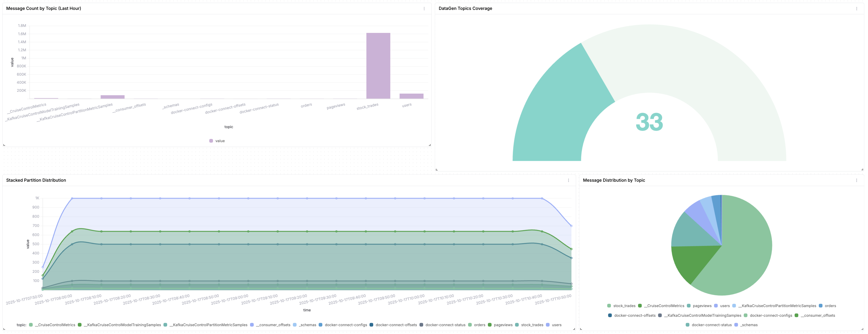
Task: Click bottom-left resize handle of Message Distribution panel
Action: pyautogui.click(x=581, y=329)
